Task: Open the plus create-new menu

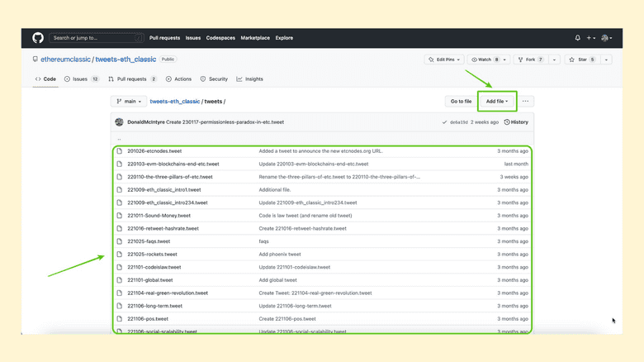Action: pyautogui.click(x=590, y=38)
